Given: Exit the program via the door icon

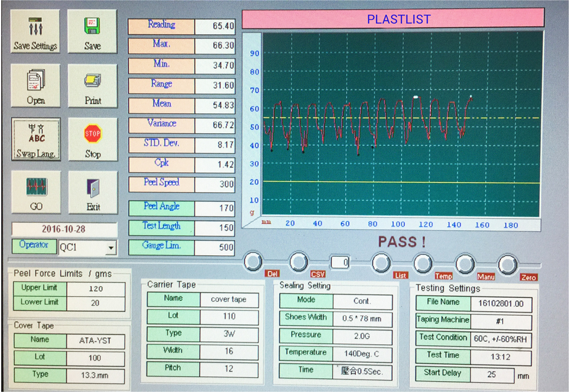Looking at the screenshot, I should tap(92, 192).
